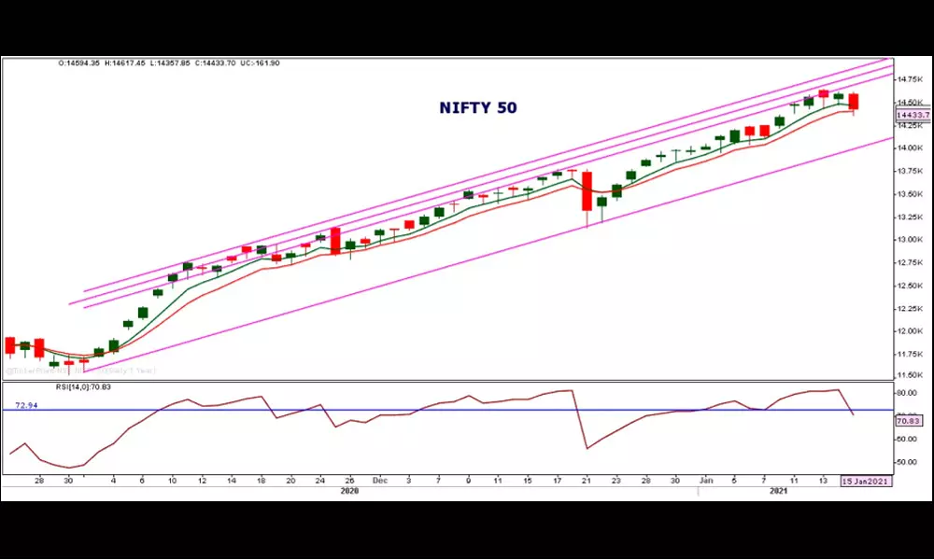The height and width of the screenshot is (560, 934).
Task: Click date label 17 on the time axis
Action: 557,481
